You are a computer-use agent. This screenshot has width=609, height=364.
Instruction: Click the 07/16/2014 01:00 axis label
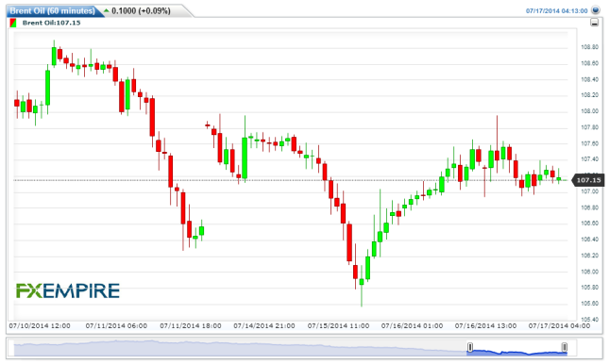[x=412, y=326]
